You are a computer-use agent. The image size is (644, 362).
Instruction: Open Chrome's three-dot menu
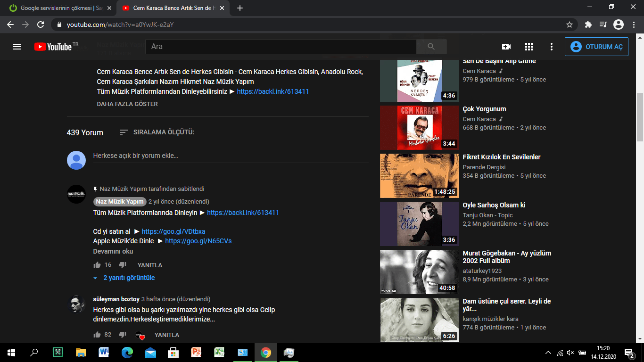(633, 25)
